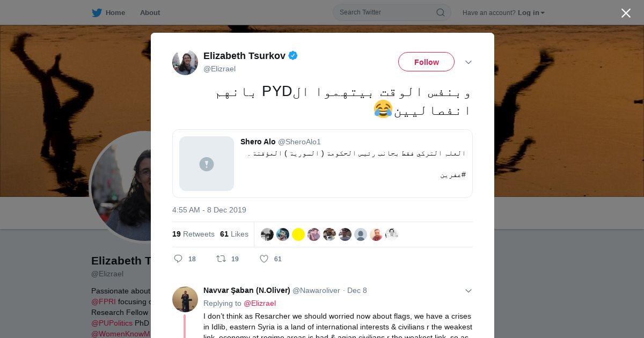View the 19 Retweets list

193,234
